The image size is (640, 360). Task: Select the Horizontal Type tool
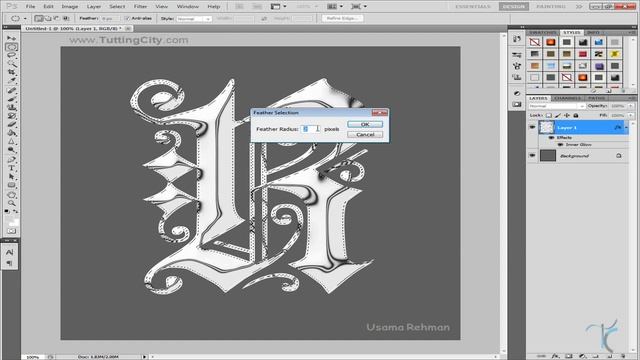coord(11,168)
